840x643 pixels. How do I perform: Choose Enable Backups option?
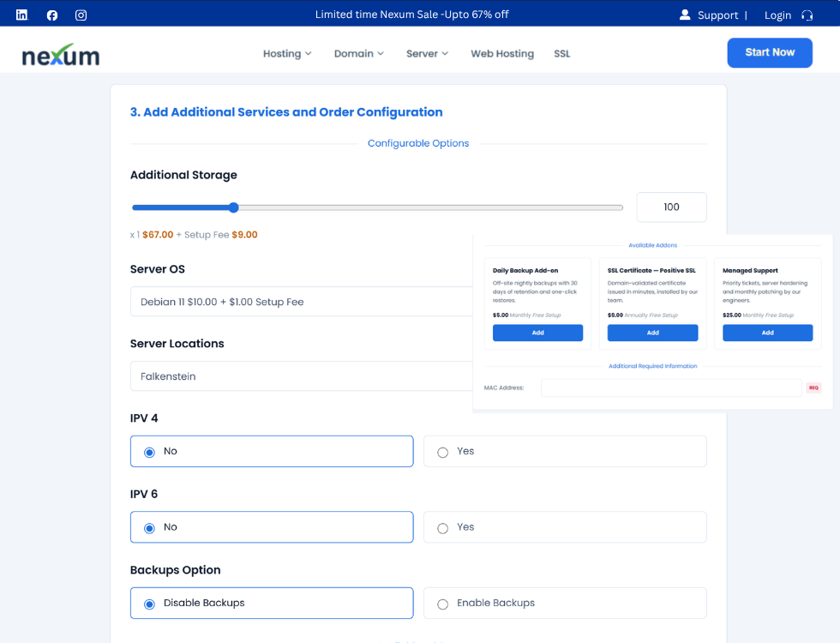pos(565,604)
